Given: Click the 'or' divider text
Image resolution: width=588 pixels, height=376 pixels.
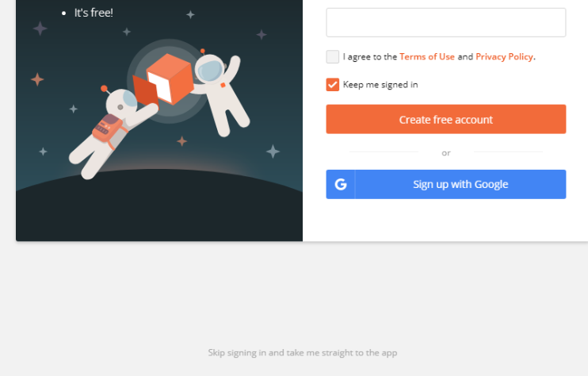Looking at the screenshot, I should coord(446,152).
